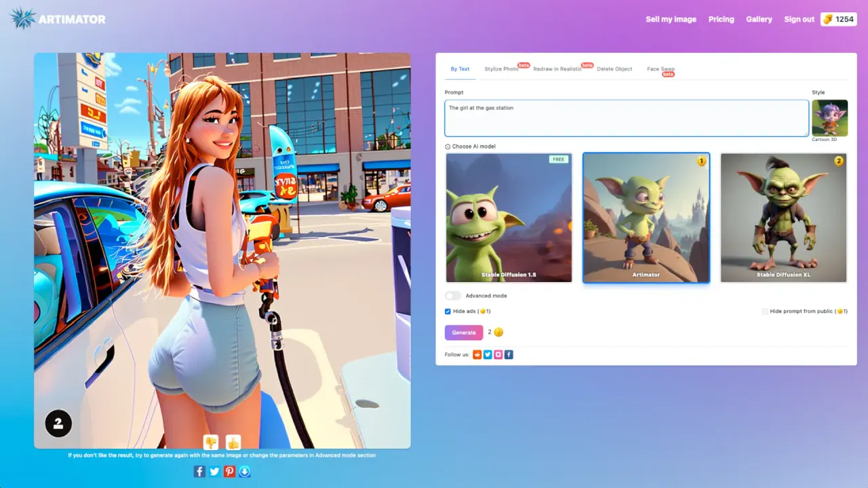This screenshot has height=488, width=868.
Task: Open Twitter icon next to Follow us
Action: tap(488, 354)
